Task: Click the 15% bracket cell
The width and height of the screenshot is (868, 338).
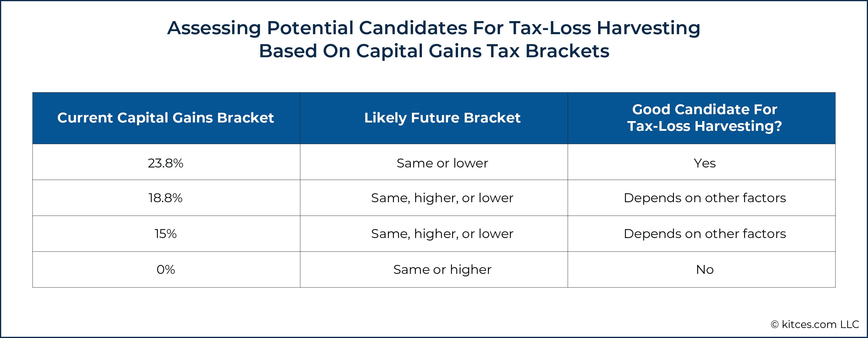Action: coord(166,234)
